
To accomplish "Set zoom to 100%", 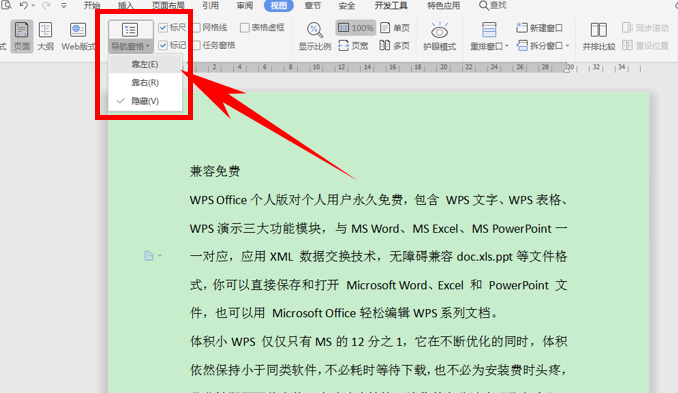I will 355,28.
